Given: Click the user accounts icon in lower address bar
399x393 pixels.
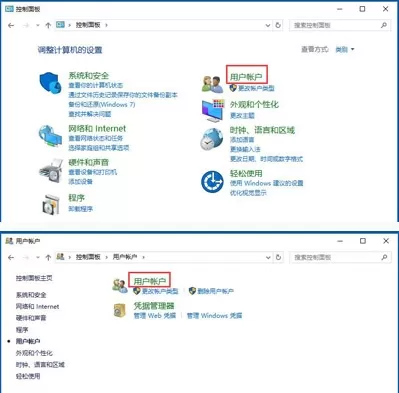Looking at the screenshot, I should coord(60,257).
